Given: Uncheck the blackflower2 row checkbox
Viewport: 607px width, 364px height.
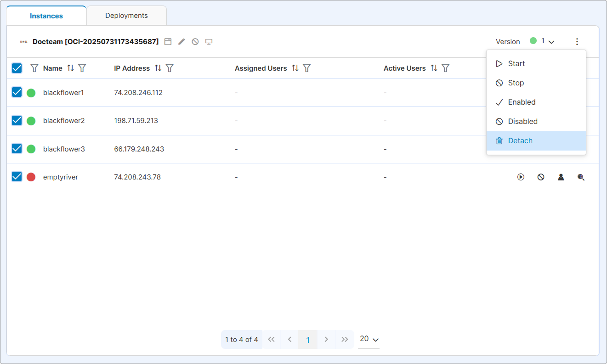Looking at the screenshot, I should point(17,120).
